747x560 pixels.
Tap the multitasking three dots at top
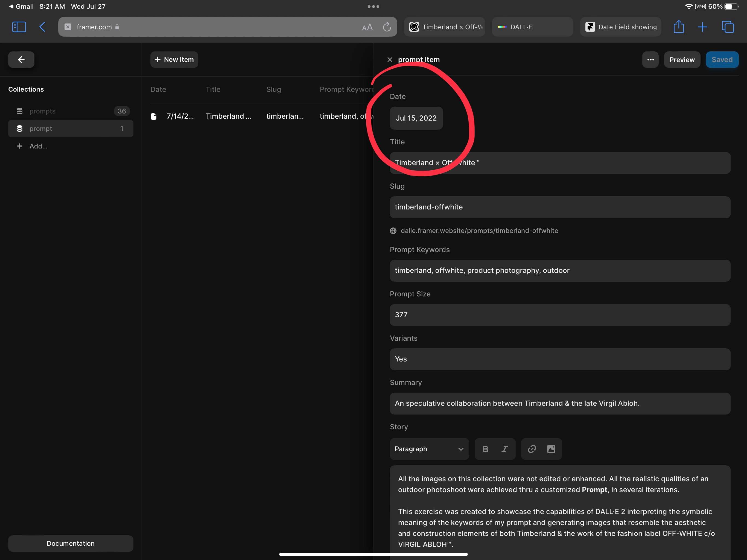[x=373, y=6]
